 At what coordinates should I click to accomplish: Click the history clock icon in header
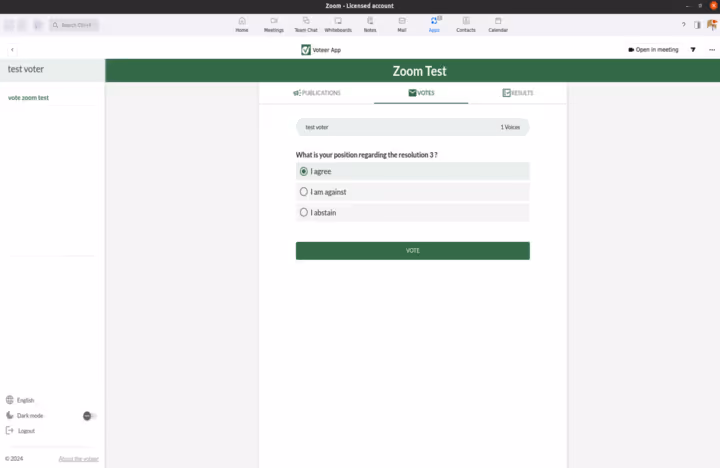tap(38, 25)
